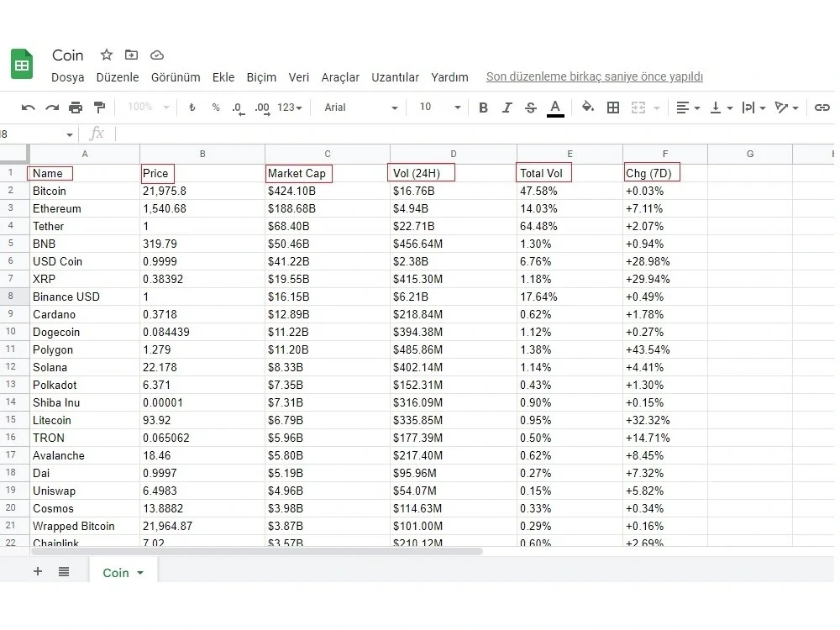Viewport: 840px width, 630px height.
Task: Select the paint format roller icon
Action: pyautogui.click(x=100, y=108)
